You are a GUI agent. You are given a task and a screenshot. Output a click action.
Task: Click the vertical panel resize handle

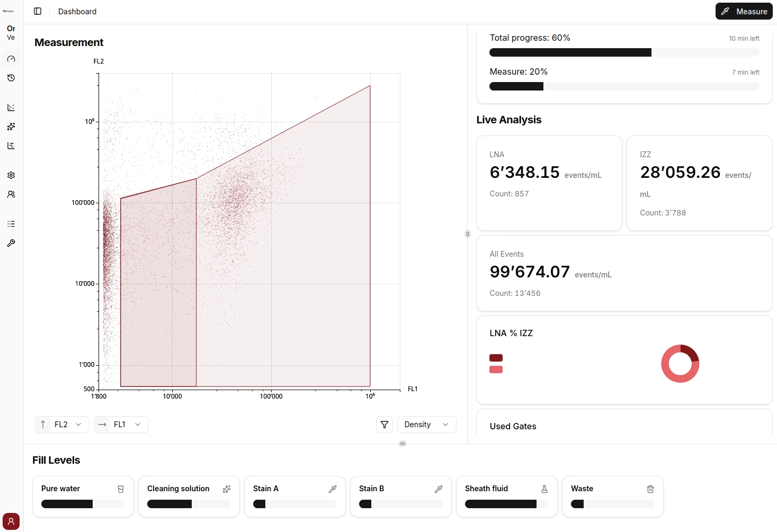coord(467,234)
